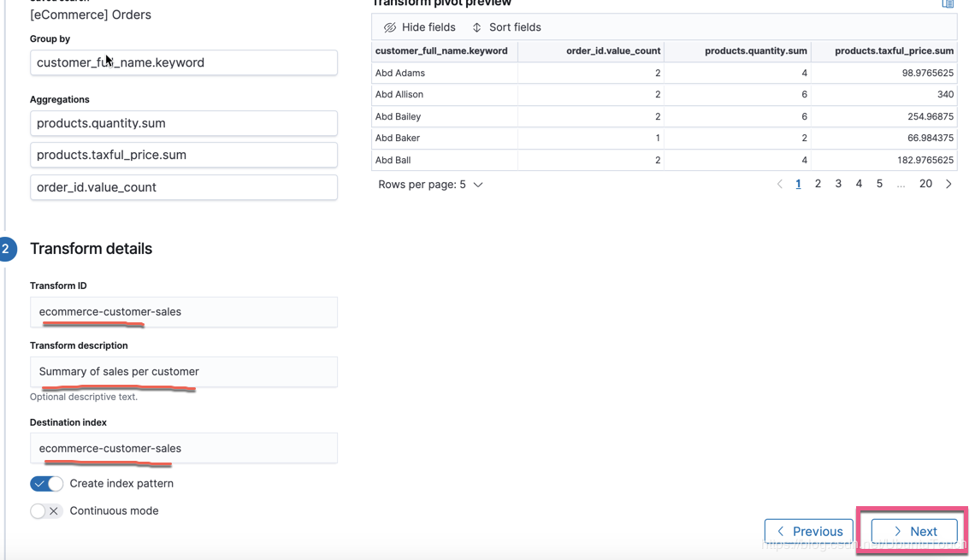
Task: Open preview page 2
Action: [x=818, y=184]
